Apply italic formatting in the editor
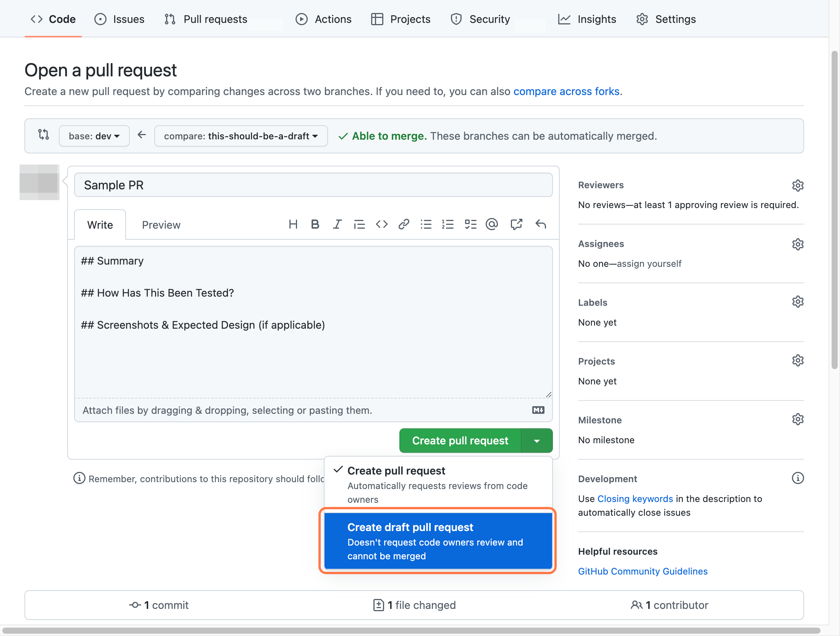840x636 pixels. [337, 224]
